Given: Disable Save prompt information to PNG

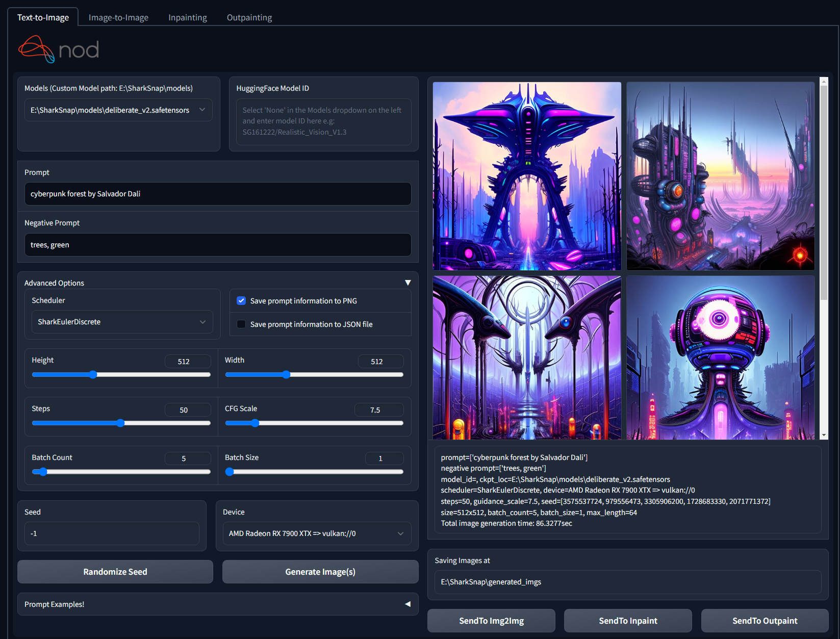Looking at the screenshot, I should point(241,301).
